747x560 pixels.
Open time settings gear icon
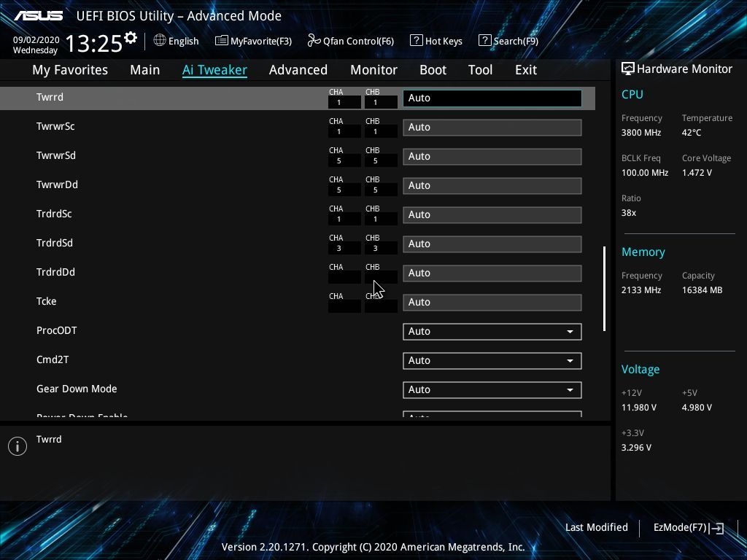tap(131, 37)
